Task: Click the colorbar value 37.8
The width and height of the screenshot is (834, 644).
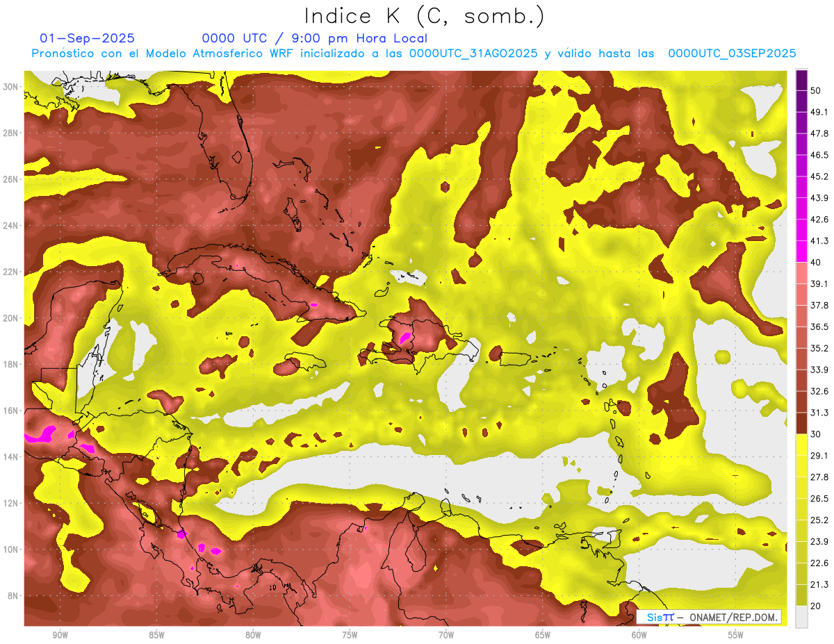Action: click(x=819, y=306)
